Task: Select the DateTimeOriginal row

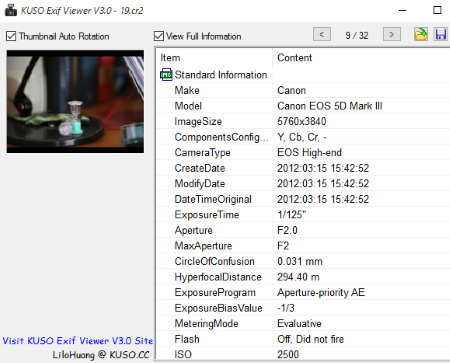Action: point(303,199)
